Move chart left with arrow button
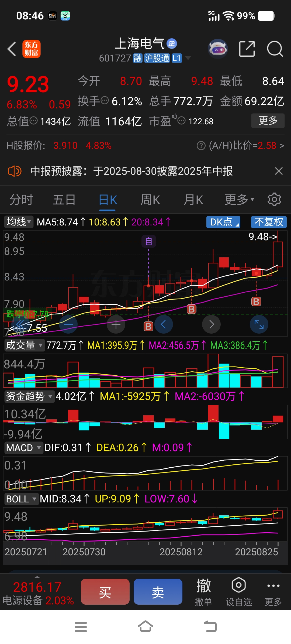Image resolution: width=291 pixels, height=644 pixels. tap(164, 324)
